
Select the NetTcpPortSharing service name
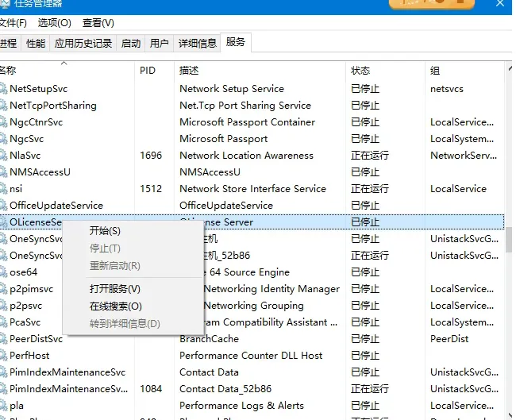[x=53, y=106]
